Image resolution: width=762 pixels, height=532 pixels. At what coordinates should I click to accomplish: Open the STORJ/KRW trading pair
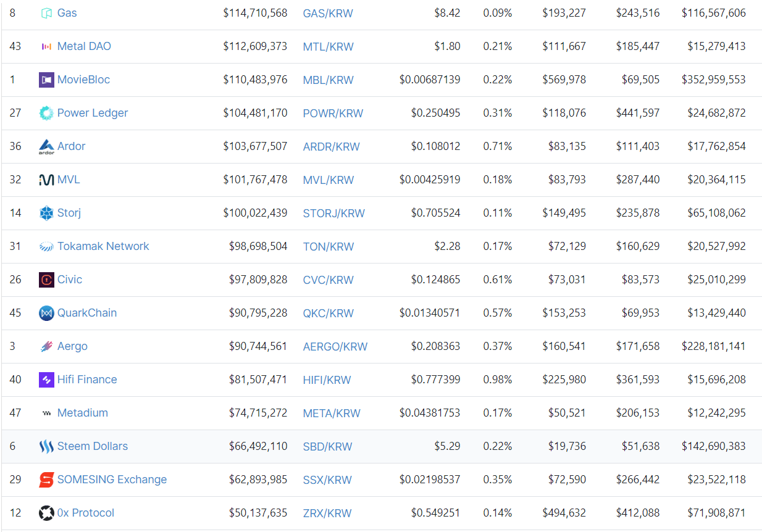click(334, 214)
